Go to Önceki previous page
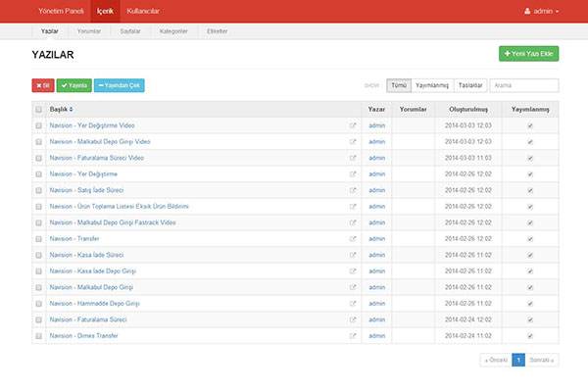This screenshot has height=392, width=588. point(496,360)
